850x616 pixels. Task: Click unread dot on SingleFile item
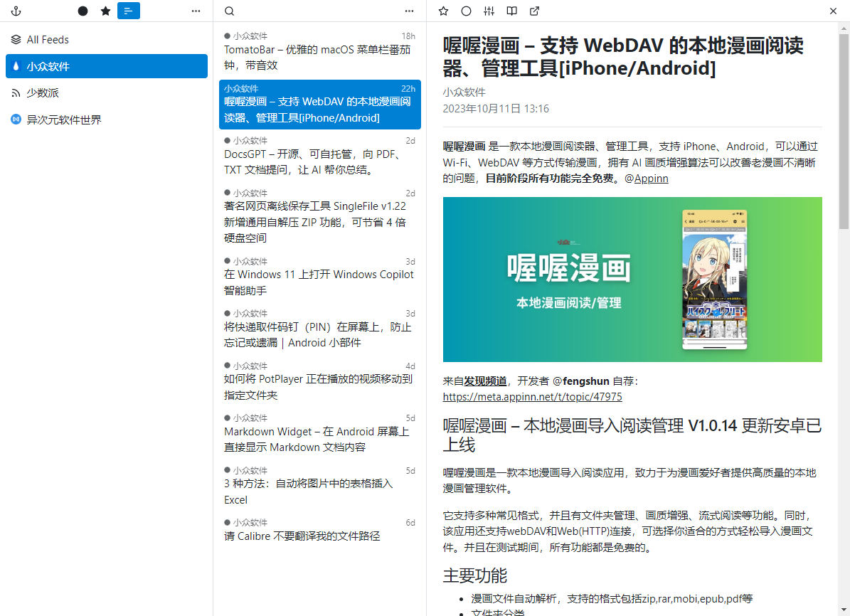click(x=227, y=193)
